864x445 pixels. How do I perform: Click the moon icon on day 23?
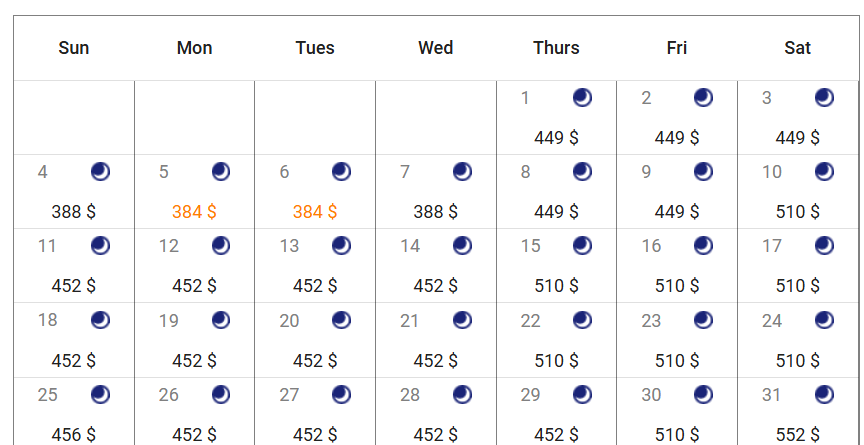click(x=703, y=320)
